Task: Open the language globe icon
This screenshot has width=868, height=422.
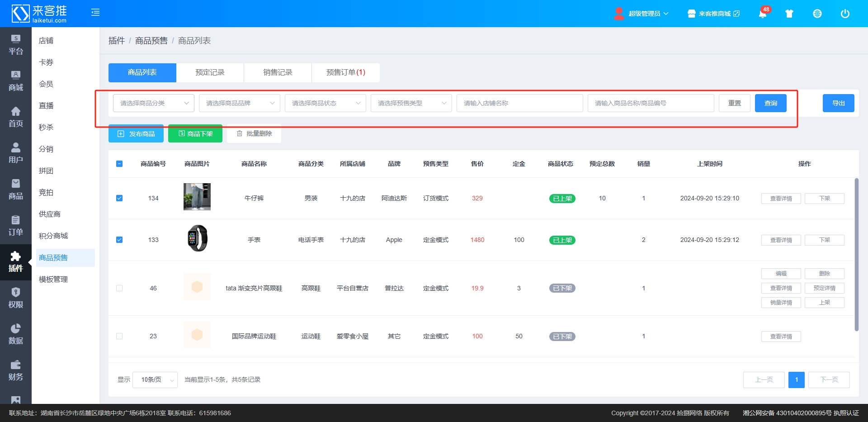Action: click(x=817, y=14)
